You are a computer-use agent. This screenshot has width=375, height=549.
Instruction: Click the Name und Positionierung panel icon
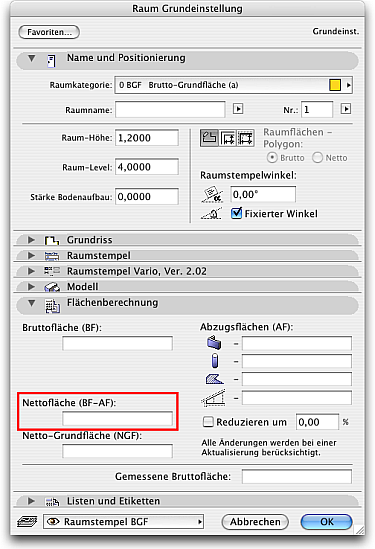pos(51,61)
